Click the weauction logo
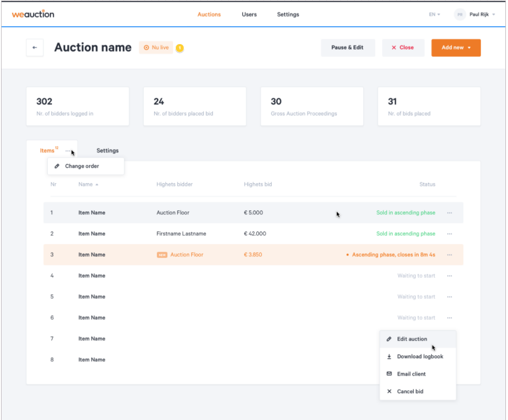This screenshot has height=420, width=508. (x=33, y=14)
